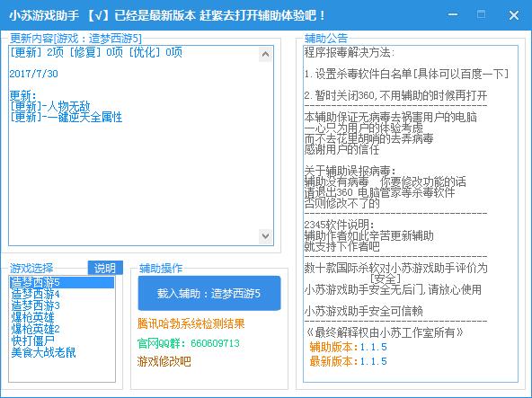Open the 游戏修改吧 link
The image size is (532, 398).
164,361
